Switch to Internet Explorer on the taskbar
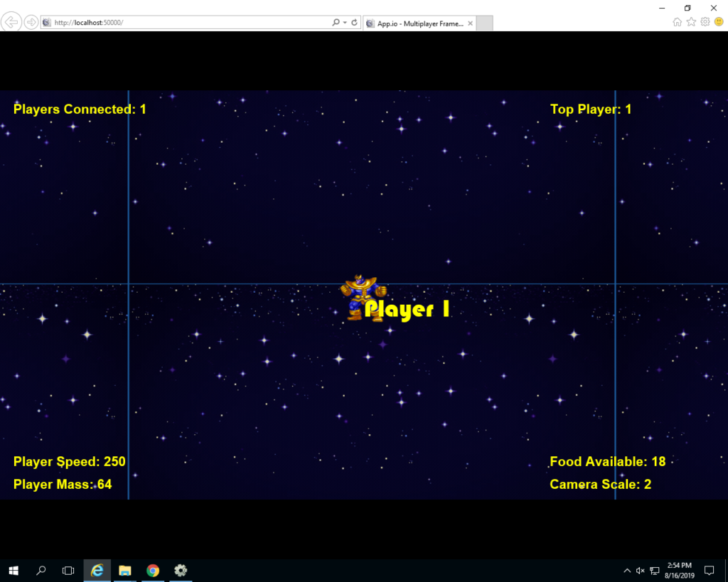 pyautogui.click(x=97, y=571)
